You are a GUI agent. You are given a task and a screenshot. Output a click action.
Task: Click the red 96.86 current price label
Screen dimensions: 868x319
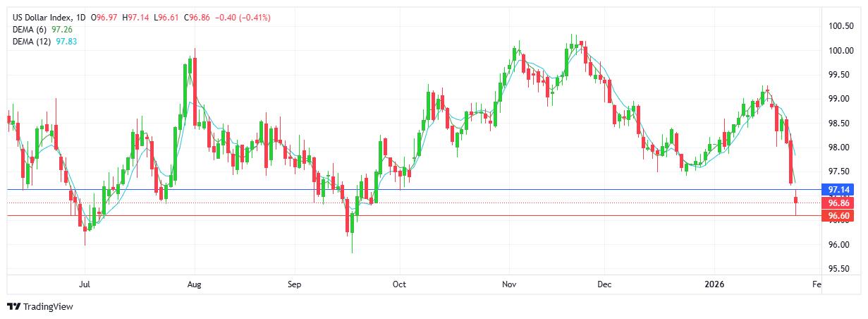[837, 203]
